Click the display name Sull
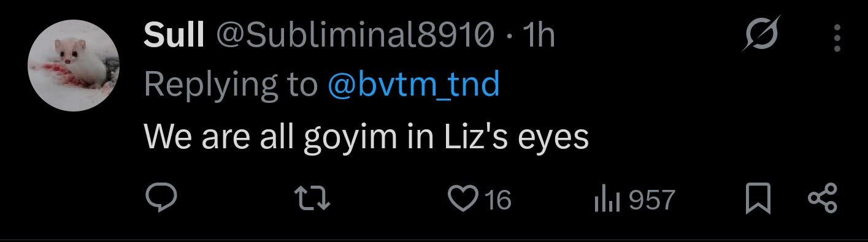The image size is (868, 242). (174, 37)
